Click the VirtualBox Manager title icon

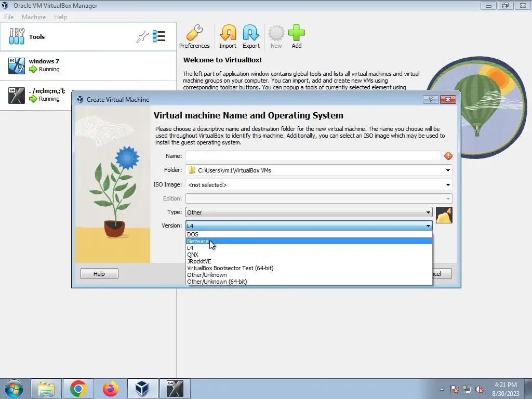click(5, 5)
